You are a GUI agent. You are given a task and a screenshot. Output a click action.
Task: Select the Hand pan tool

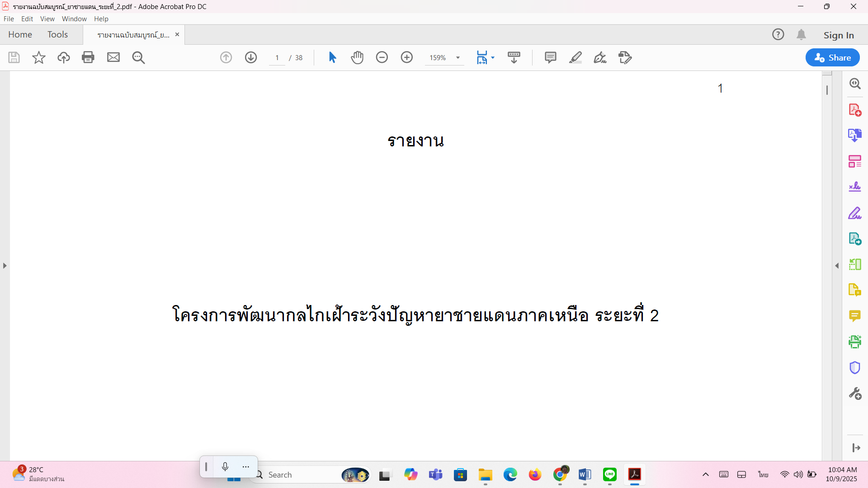pos(357,57)
